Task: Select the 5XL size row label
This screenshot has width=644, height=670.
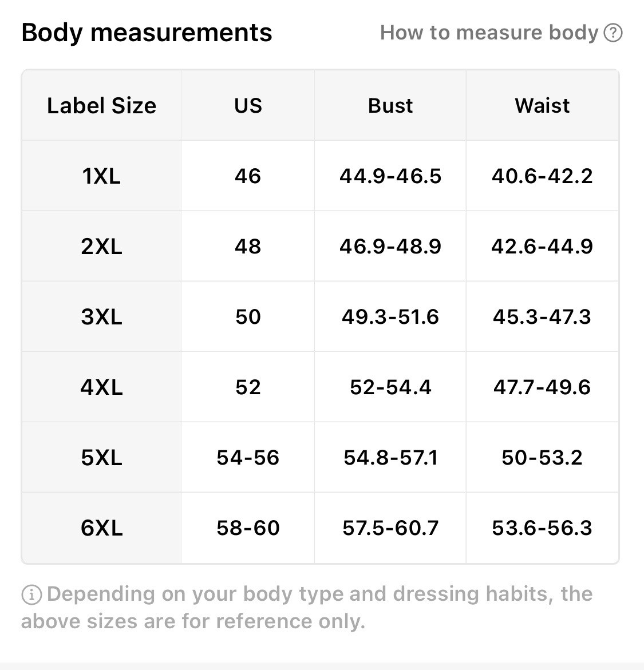Action: pos(101,458)
